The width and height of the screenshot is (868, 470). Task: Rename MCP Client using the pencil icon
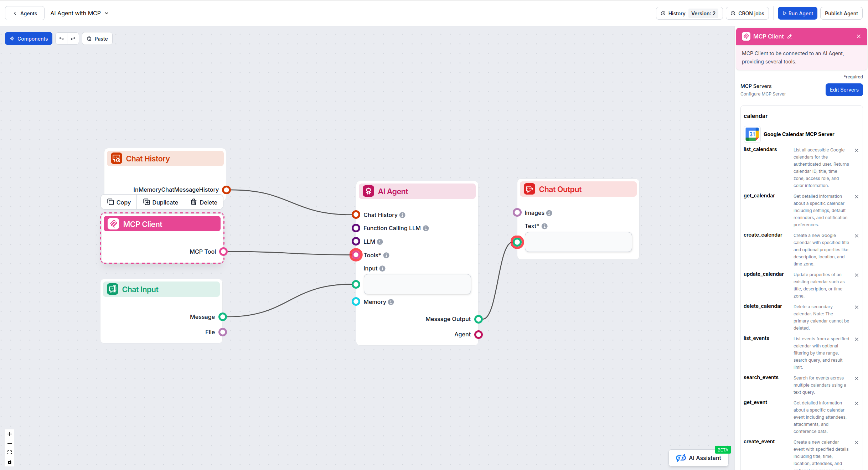point(790,36)
